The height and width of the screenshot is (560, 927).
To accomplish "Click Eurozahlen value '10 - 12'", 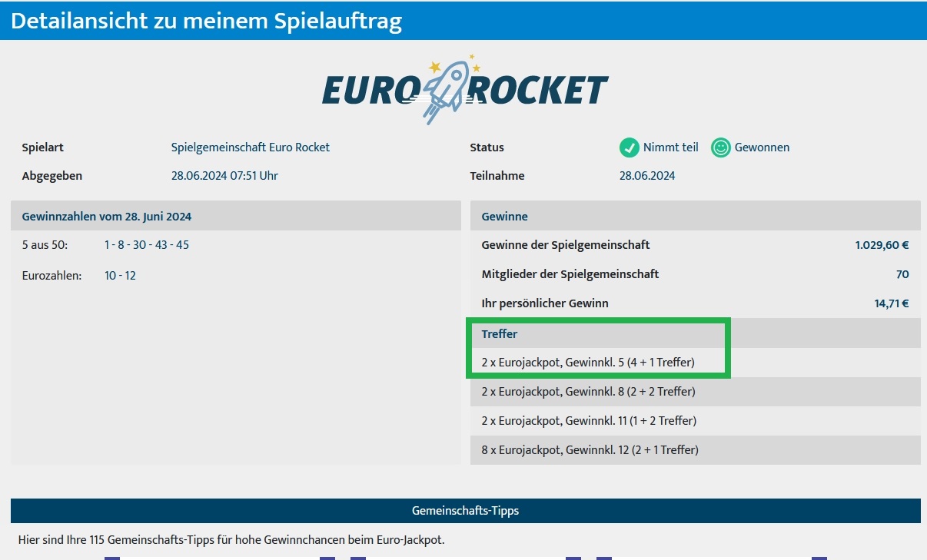I will (x=120, y=275).
